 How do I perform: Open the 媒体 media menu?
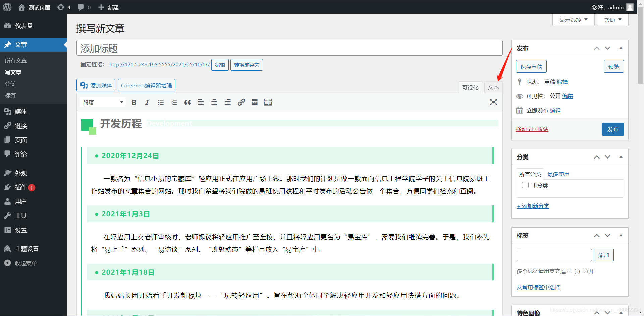(x=34, y=111)
